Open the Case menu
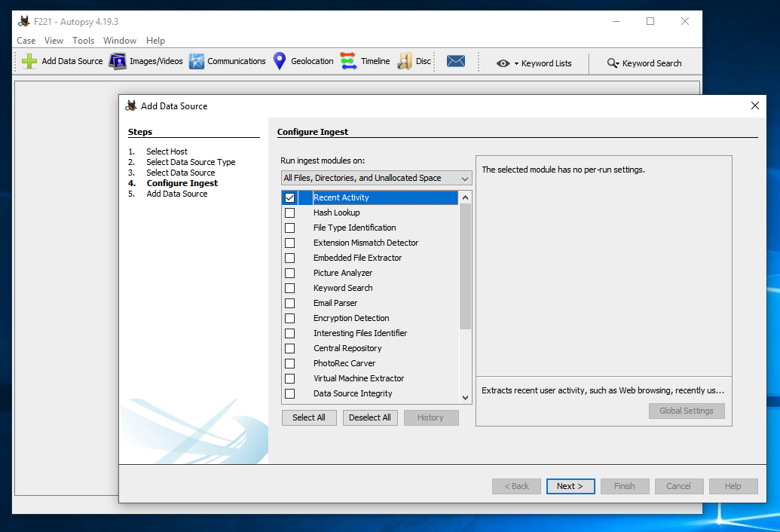 [x=26, y=41]
